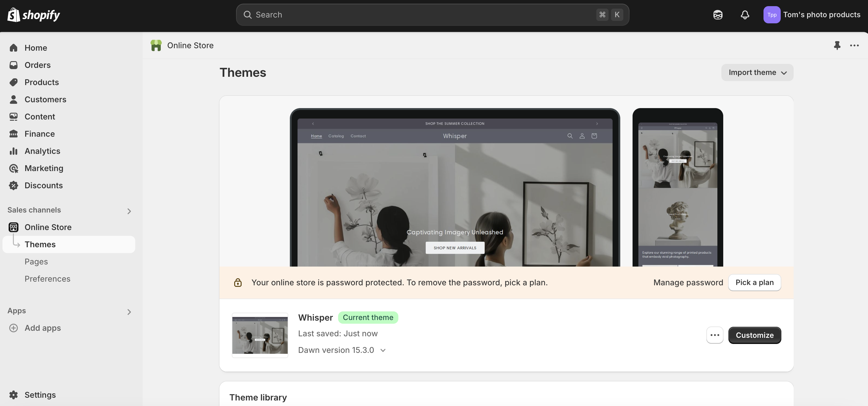Click the desktop theme preview image
Screen dimensions: 868x406
click(455, 188)
